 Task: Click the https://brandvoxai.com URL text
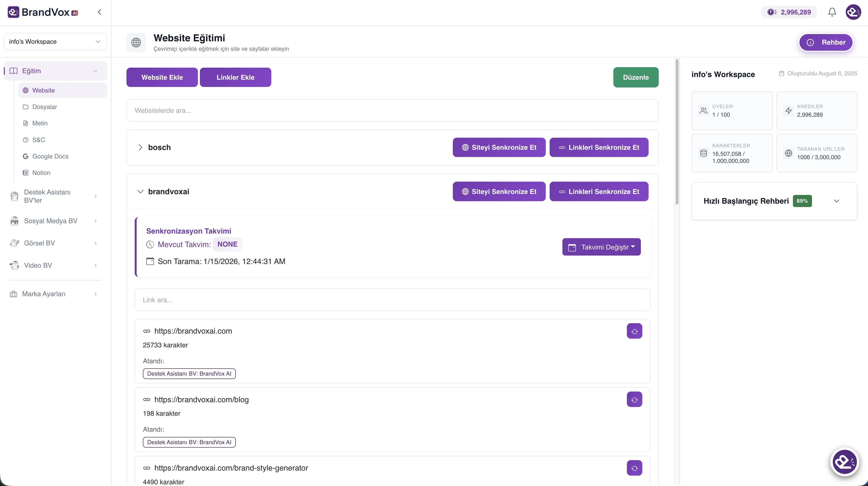[193, 331]
